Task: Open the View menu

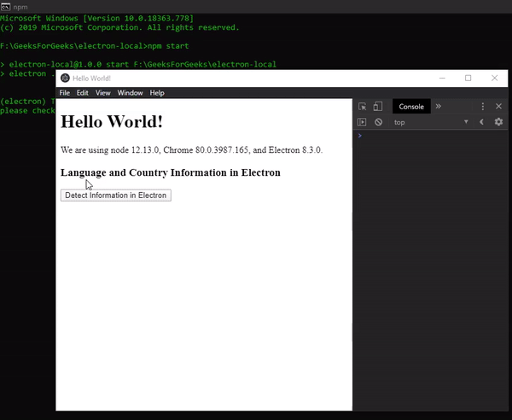Action: [103, 93]
